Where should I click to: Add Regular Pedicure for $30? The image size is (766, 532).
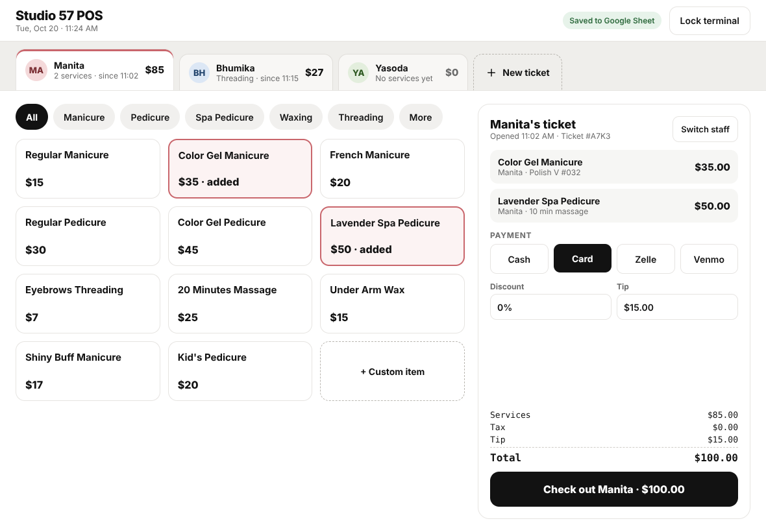[88, 236]
